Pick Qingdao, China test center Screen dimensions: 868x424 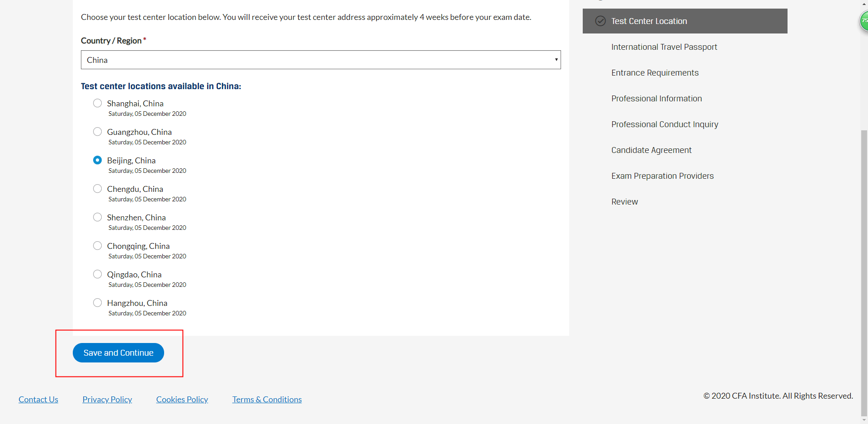pyautogui.click(x=97, y=274)
